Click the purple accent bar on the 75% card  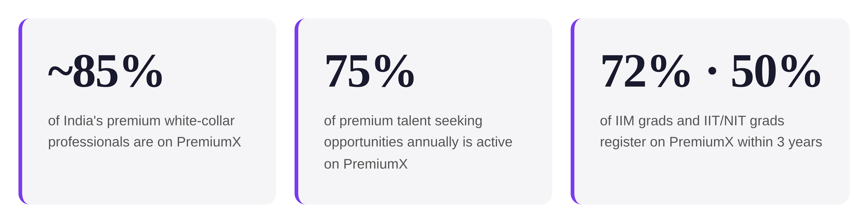296,111
